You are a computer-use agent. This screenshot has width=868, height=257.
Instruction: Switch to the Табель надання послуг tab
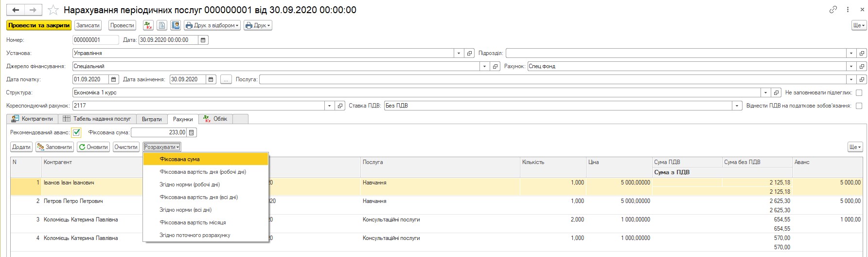97,119
